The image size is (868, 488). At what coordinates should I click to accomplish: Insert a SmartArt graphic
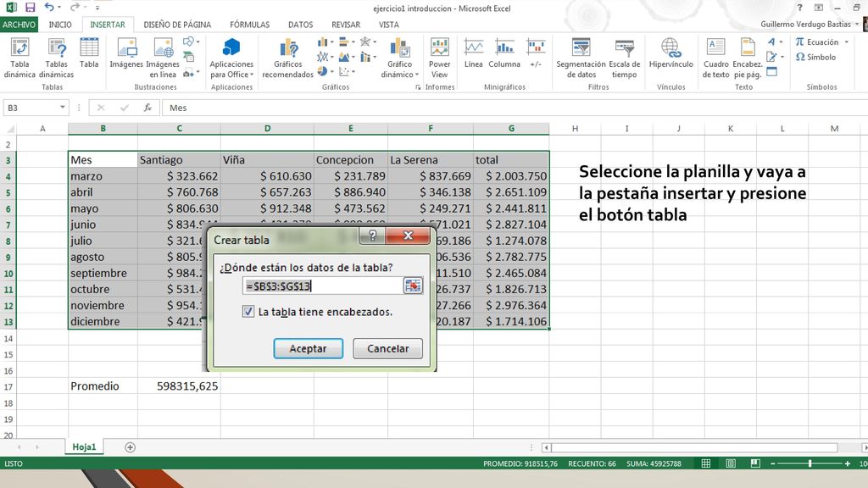(x=189, y=57)
